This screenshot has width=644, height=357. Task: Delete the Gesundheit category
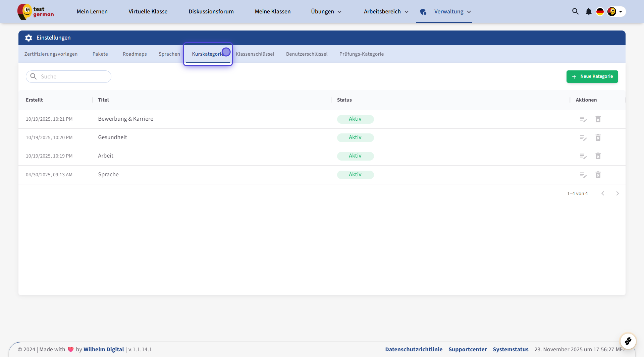click(598, 138)
